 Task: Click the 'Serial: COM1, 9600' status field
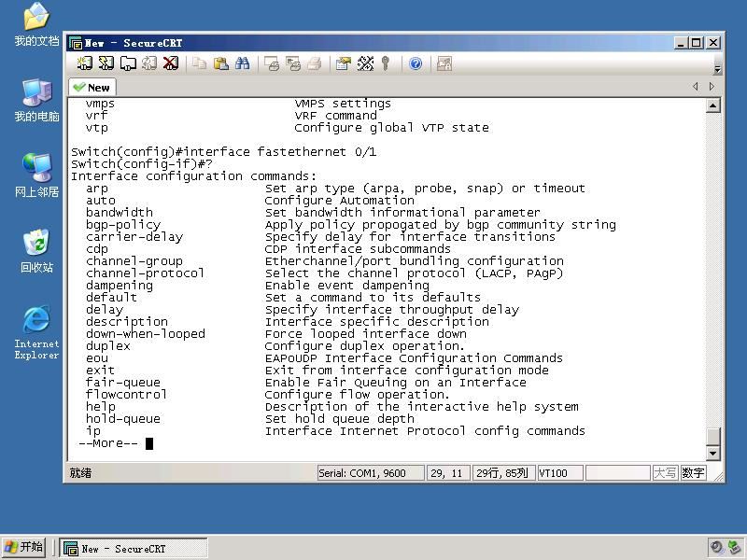coord(371,473)
